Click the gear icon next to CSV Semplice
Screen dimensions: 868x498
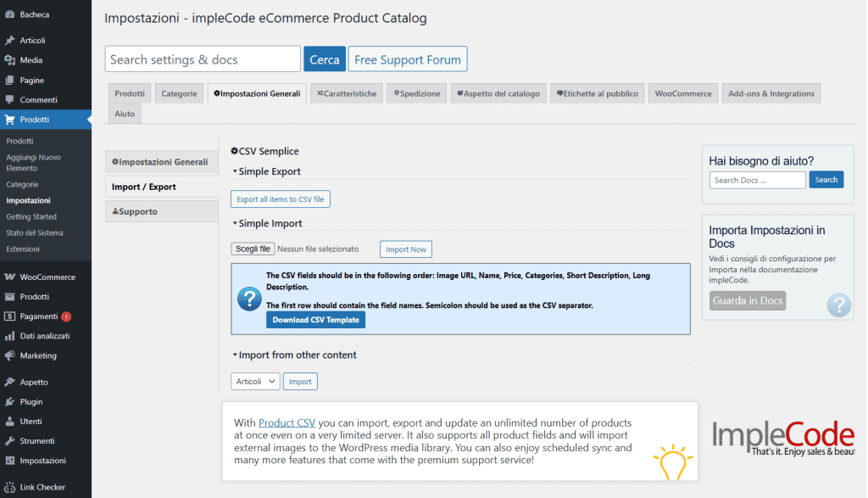tap(236, 150)
